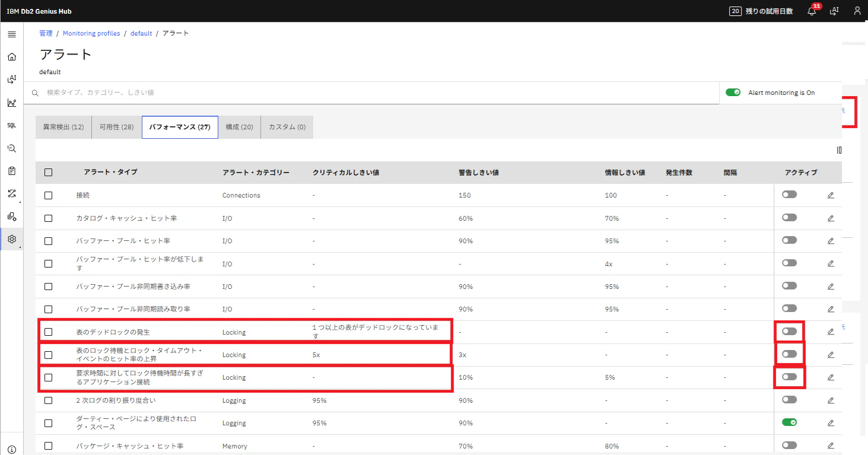Image resolution: width=868 pixels, height=455 pixels.
Task: Go to 管理 in the breadcrumb
Action: [x=46, y=33]
